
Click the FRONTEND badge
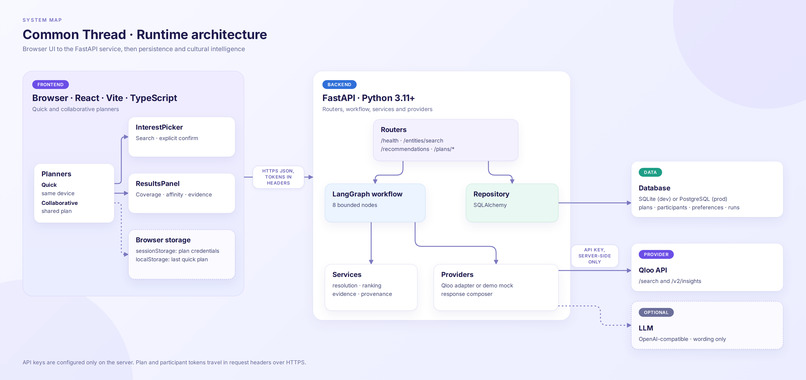coord(50,84)
